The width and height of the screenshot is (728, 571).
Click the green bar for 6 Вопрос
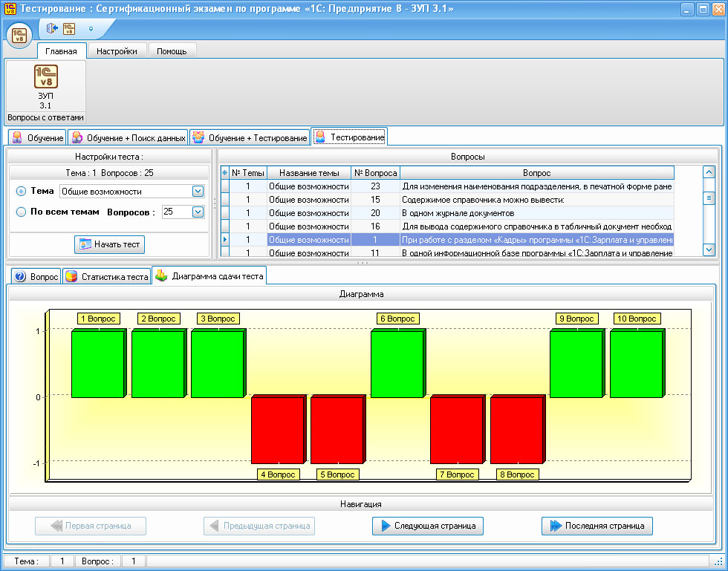pyautogui.click(x=398, y=364)
